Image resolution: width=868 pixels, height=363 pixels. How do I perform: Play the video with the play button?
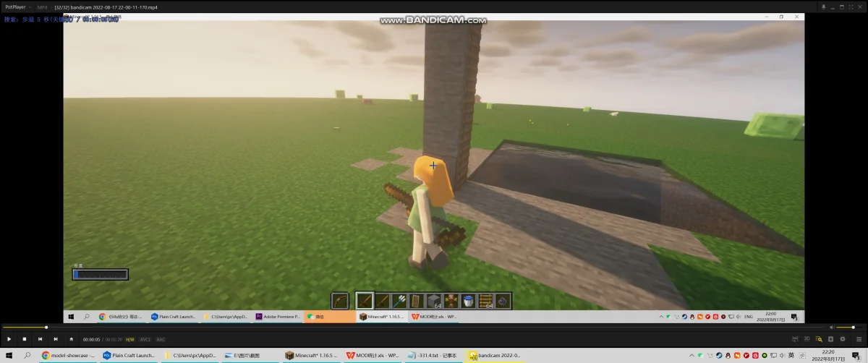tap(9, 339)
